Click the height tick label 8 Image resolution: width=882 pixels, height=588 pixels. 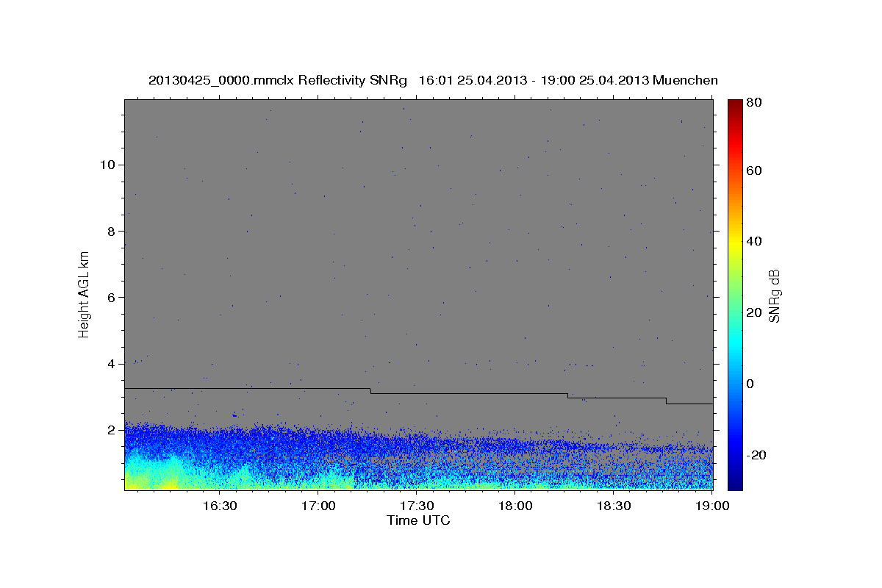(112, 231)
